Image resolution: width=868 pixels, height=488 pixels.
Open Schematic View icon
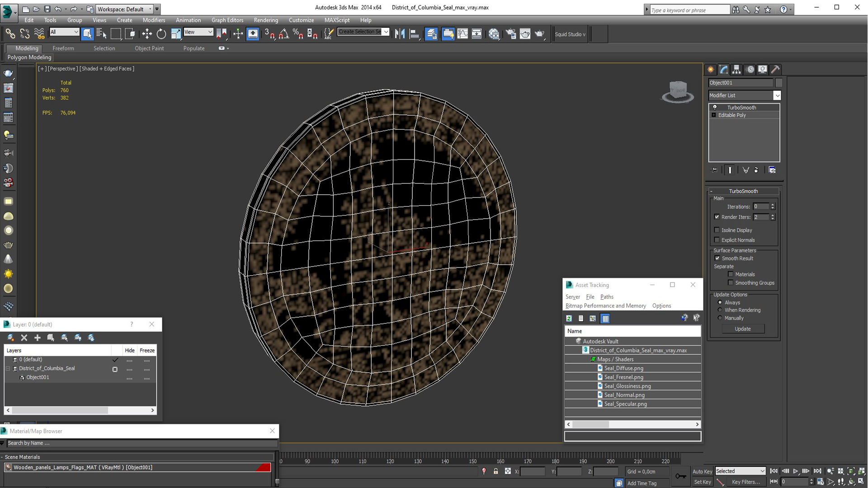click(x=476, y=33)
